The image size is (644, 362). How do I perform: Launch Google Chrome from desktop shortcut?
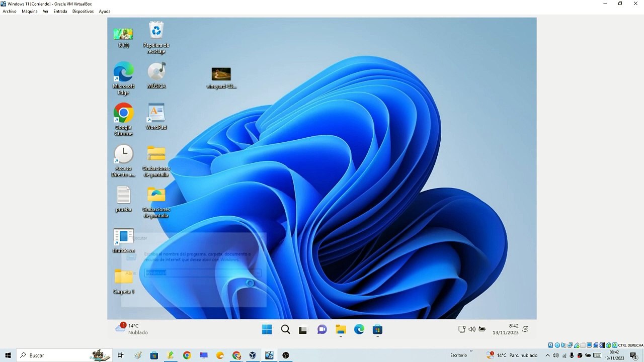click(x=123, y=120)
